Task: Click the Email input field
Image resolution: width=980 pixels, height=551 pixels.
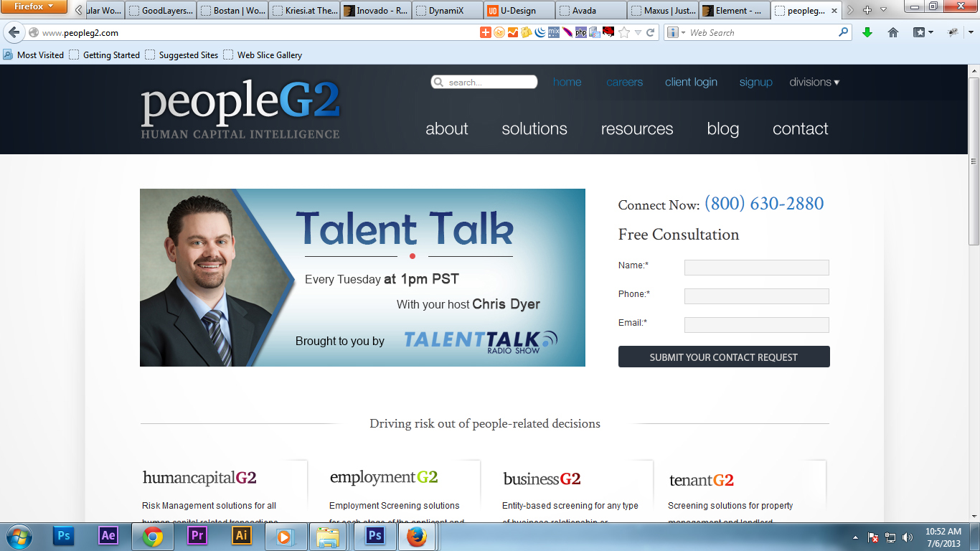Action: (x=757, y=325)
